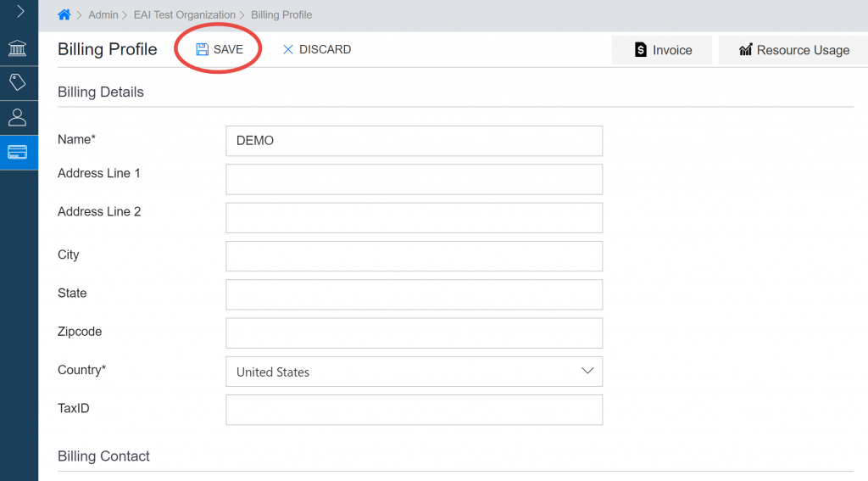Viewport: 868px width, 481px height.
Task: Click into the Address Line 2 field
Action: click(x=414, y=218)
